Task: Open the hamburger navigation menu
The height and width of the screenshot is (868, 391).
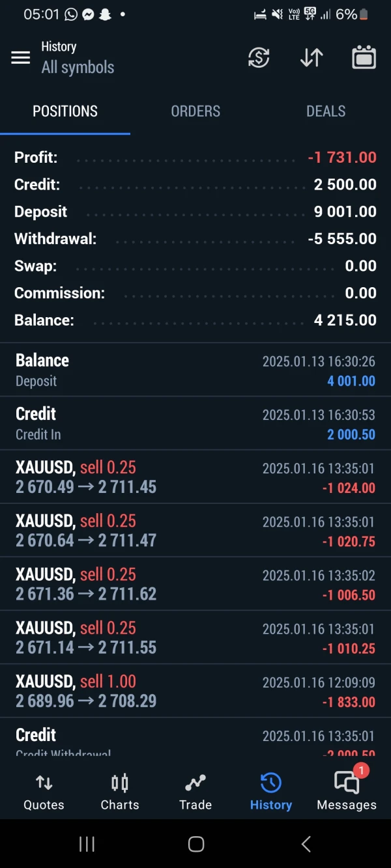Action: (21, 58)
